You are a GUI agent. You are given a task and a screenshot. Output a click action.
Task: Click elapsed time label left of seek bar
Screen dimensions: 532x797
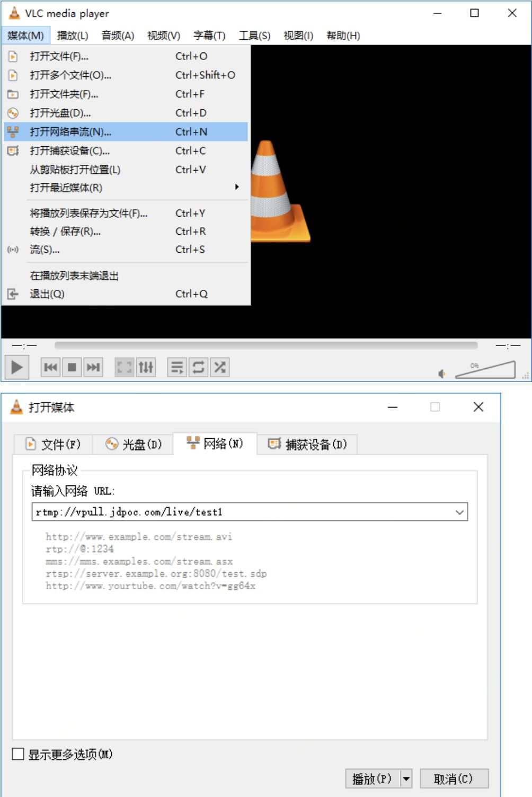[24, 346]
